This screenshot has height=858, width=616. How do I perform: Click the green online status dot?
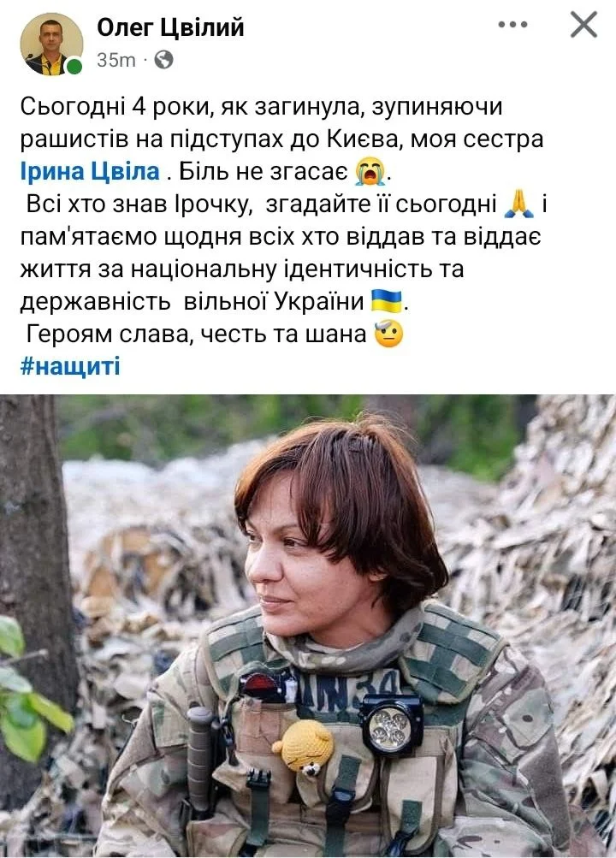(74, 67)
